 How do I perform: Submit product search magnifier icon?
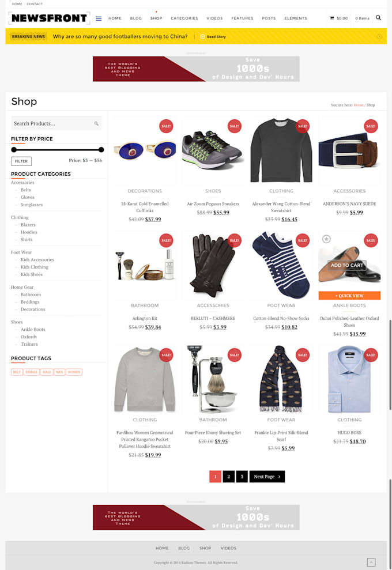[96, 123]
